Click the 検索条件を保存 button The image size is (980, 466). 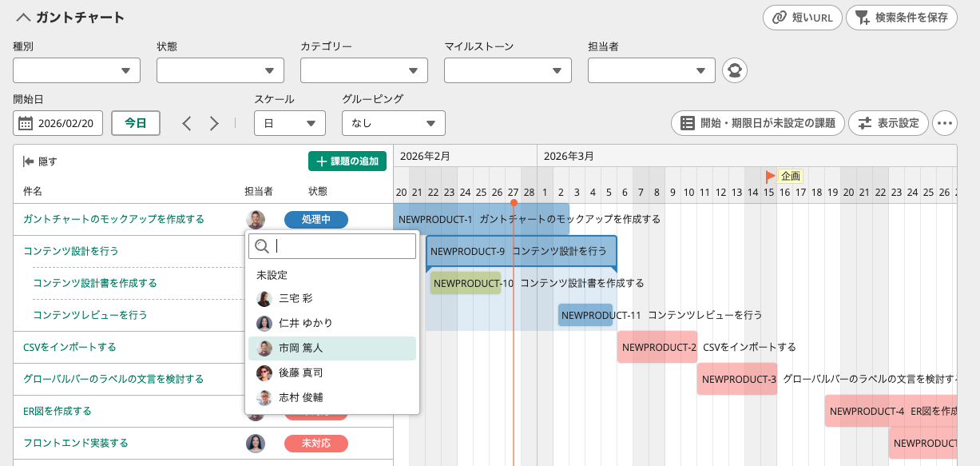[901, 18]
